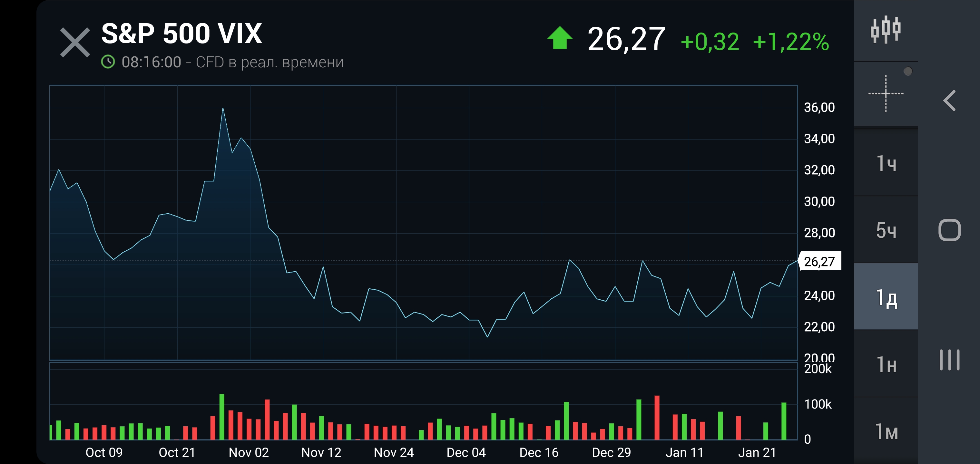Close the S&P 500 VIX chart
Image resolution: width=980 pixels, height=464 pixels.
[x=75, y=43]
